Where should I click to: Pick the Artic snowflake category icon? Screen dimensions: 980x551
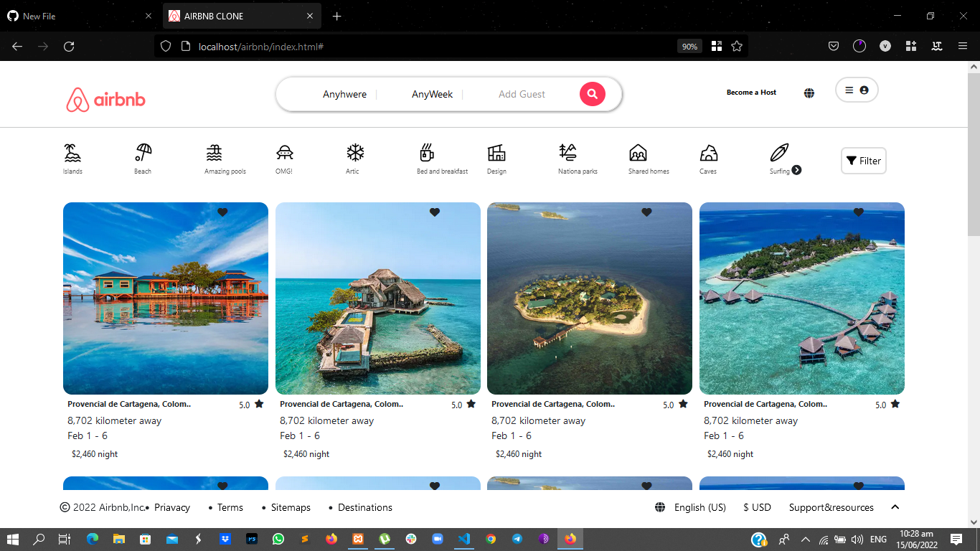pyautogui.click(x=355, y=152)
